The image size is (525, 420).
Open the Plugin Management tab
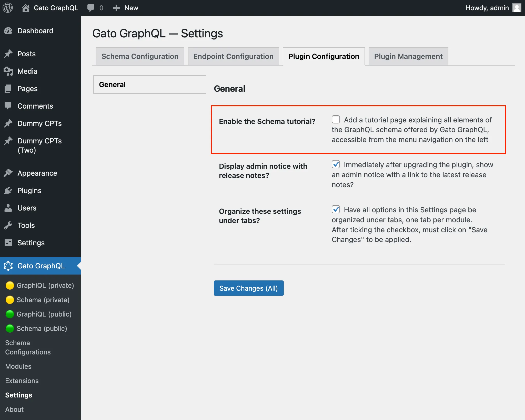[408, 56]
